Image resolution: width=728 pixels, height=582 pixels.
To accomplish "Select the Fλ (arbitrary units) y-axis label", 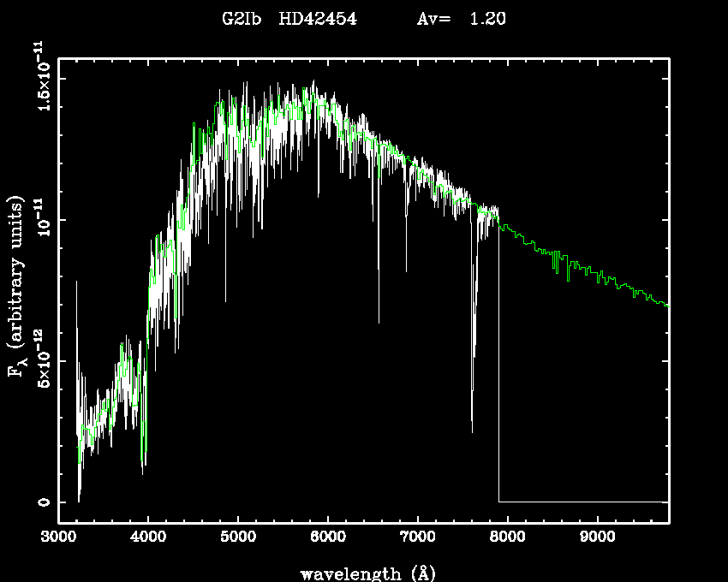I will click(15, 288).
